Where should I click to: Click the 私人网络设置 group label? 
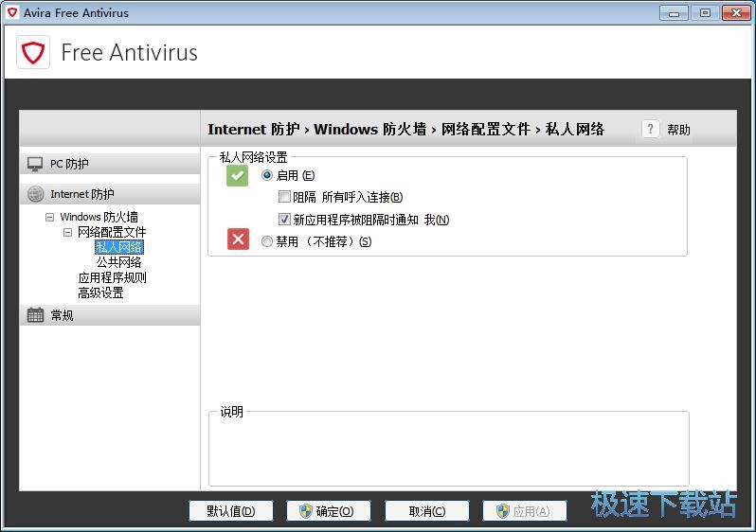[253, 157]
